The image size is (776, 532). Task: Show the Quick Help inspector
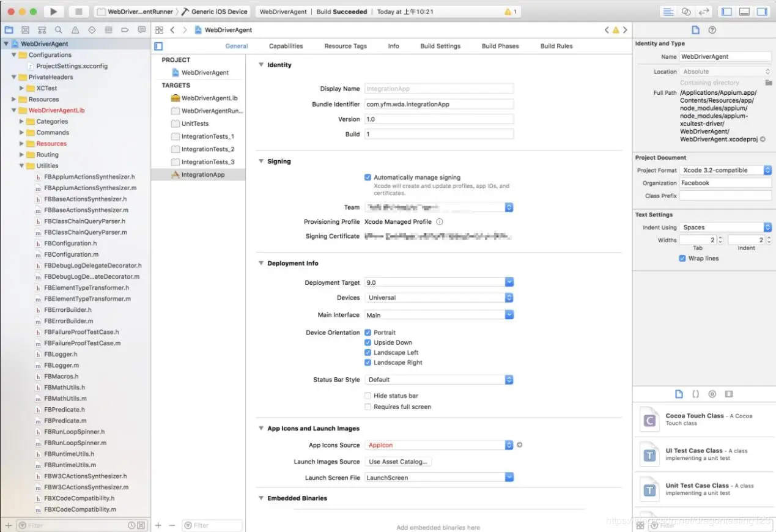pos(712,30)
